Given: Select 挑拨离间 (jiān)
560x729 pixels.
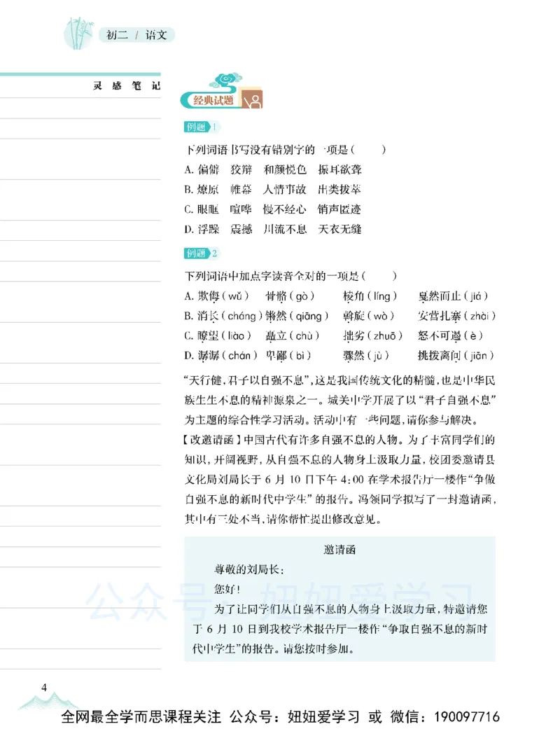Looking at the screenshot, I should pyautogui.click(x=456, y=356).
